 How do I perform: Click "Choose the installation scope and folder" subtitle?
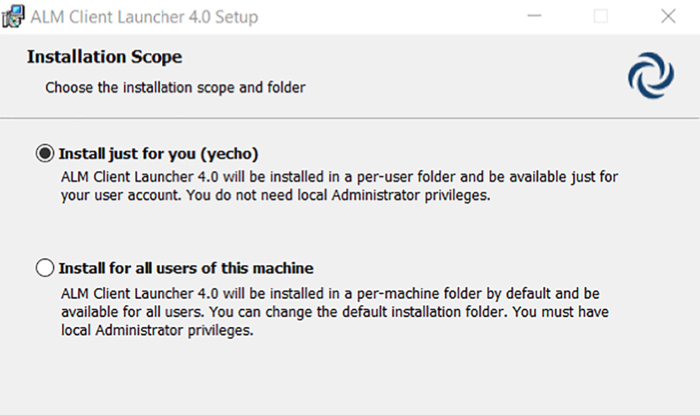point(175,88)
